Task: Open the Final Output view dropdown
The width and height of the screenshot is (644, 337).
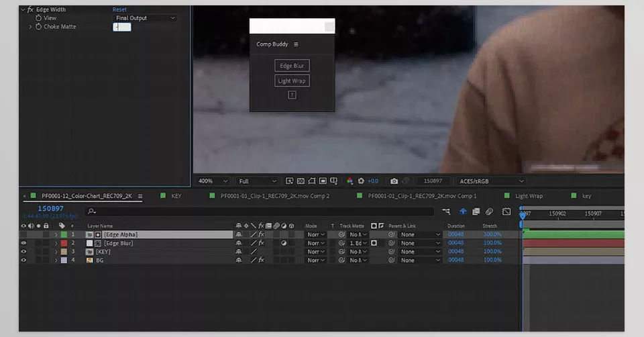Action: tap(146, 18)
